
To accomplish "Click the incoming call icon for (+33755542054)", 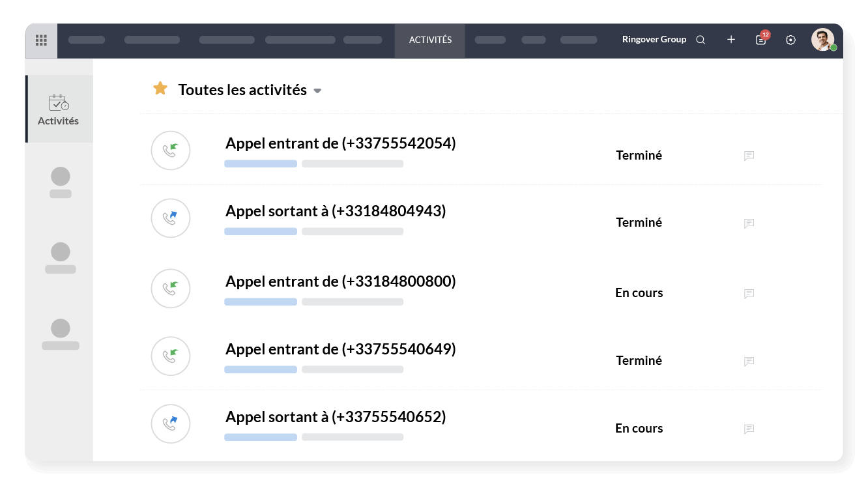I will tap(170, 150).
